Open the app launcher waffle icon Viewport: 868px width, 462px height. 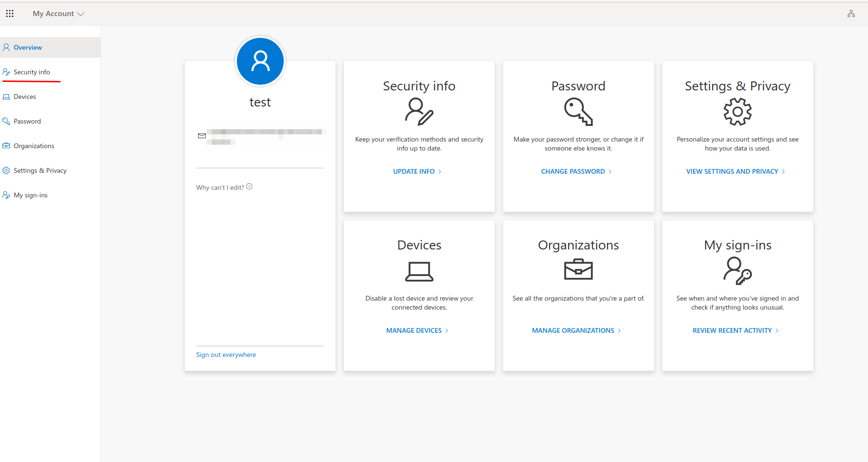(x=9, y=14)
